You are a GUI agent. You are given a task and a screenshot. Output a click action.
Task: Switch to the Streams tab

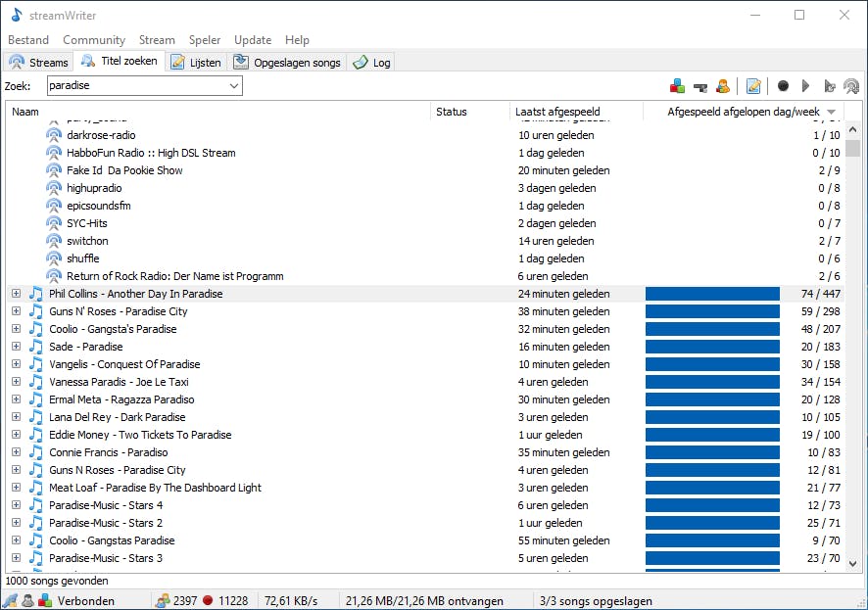pyautogui.click(x=39, y=63)
